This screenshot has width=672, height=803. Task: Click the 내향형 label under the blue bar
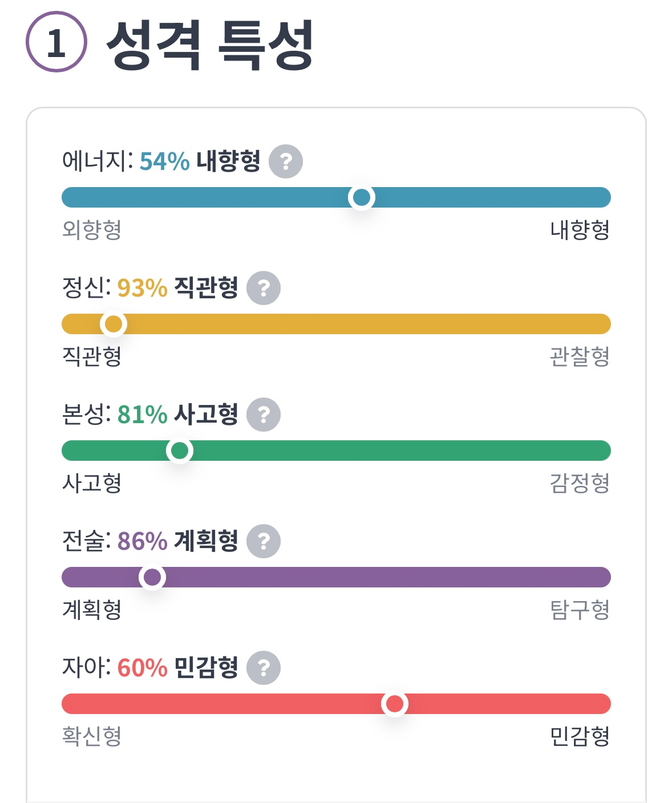tap(580, 230)
